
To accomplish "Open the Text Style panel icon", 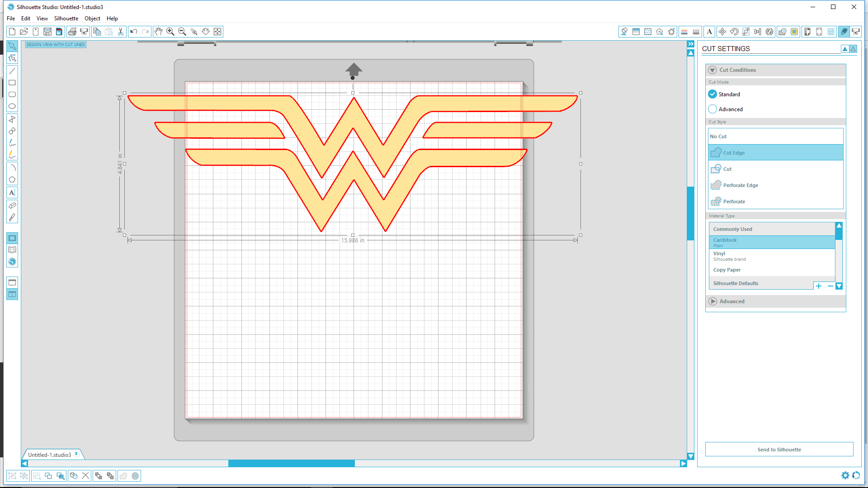I will coord(709,32).
